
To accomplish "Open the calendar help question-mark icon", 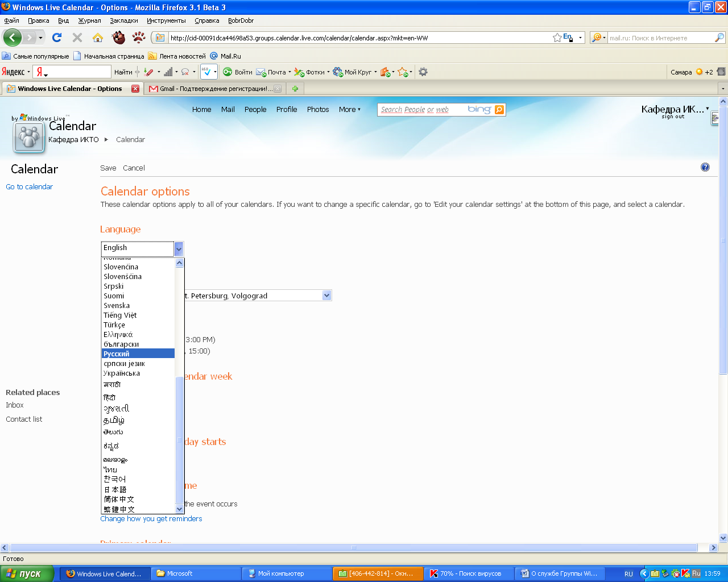I will (705, 167).
